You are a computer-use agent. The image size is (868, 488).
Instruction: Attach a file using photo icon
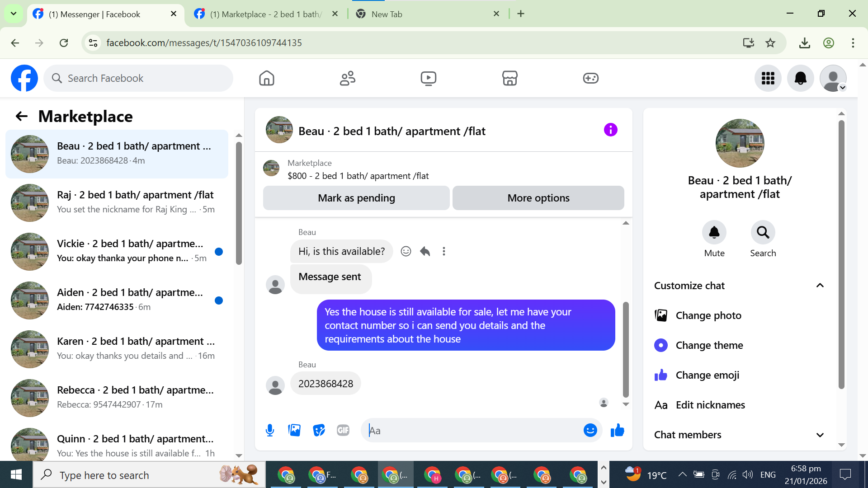(x=294, y=430)
